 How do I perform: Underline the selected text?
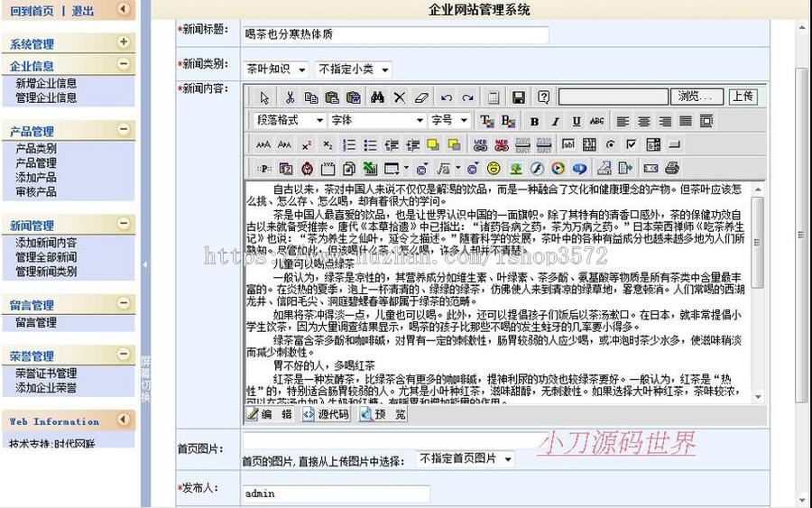click(x=577, y=122)
